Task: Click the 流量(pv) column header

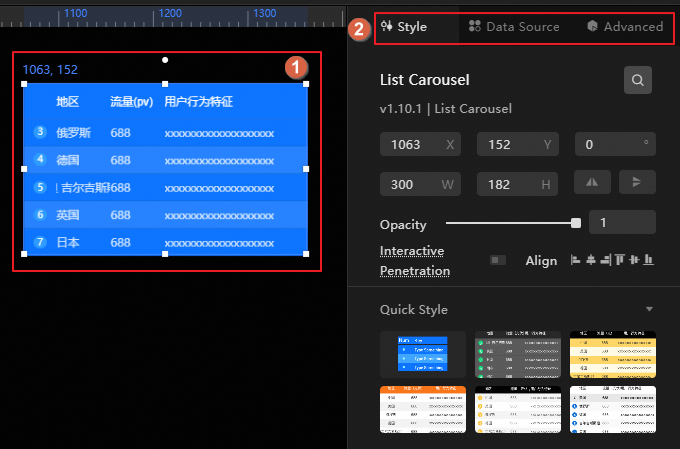Action: click(131, 102)
